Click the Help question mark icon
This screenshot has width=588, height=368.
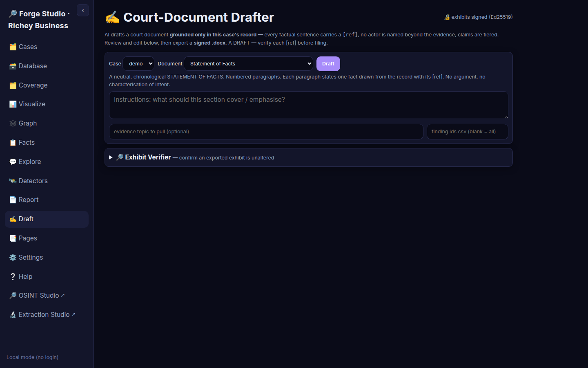tap(13, 277)
